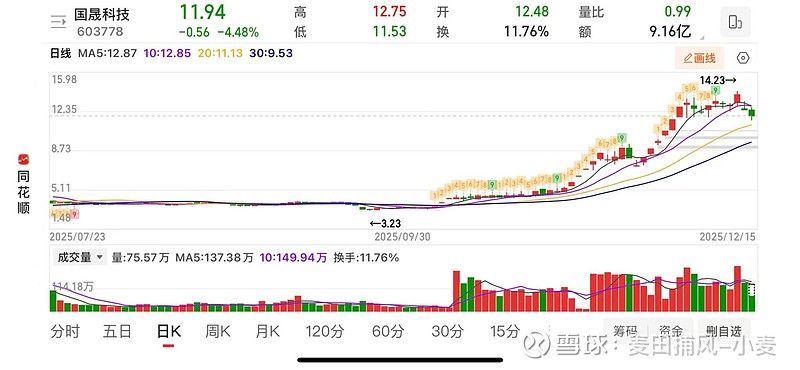Tap the turnover amount 9.16亿

pyautogui.click(x=670, y=32)
